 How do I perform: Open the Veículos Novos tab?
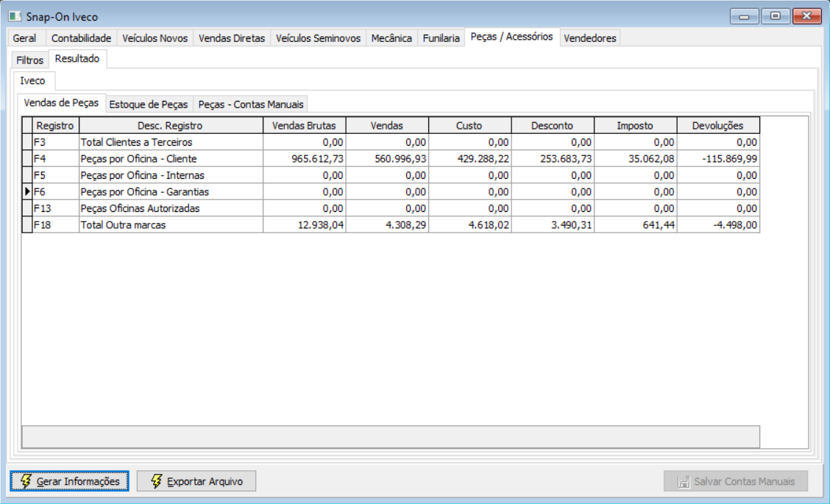[155, 38]
